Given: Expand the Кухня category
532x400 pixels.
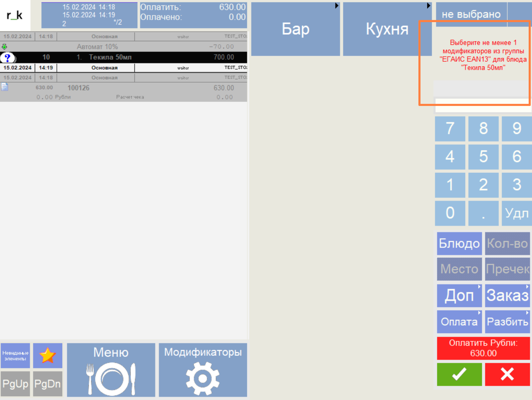Looking at the screenshot, I should [x=387, y=29].
